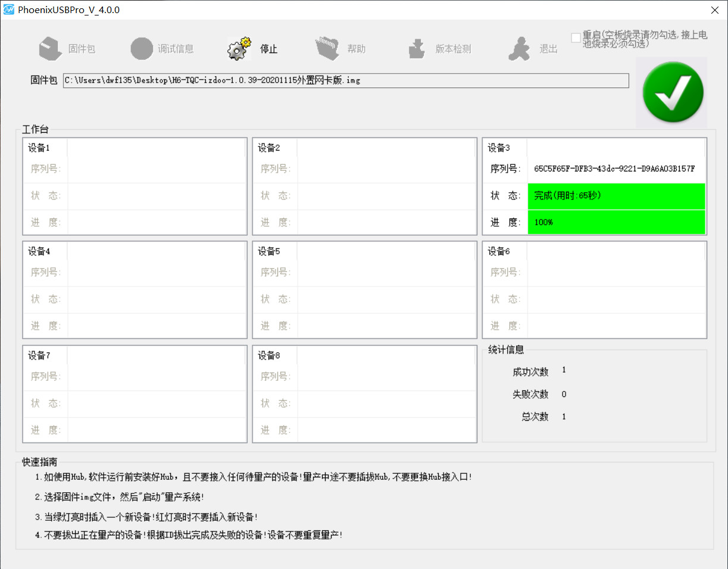Click the 固件包 toolbar label
The image size is (728, 569).
point(82,49)
